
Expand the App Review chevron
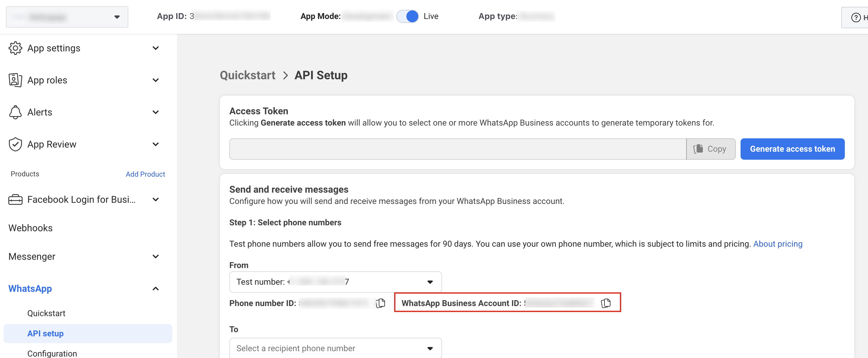click(x=156, y=144)
